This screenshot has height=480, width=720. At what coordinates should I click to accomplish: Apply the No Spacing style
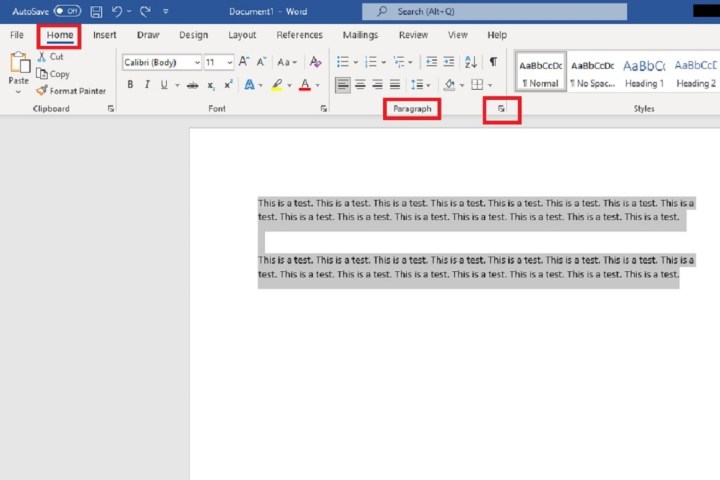click(x=592, y=72)
